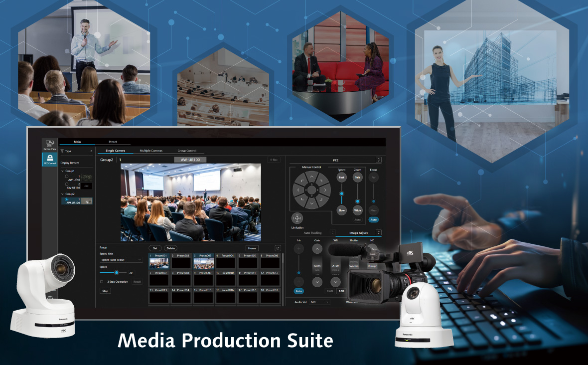Open the Device View panel
Image resolution: width=588 pixels, height=365 pixels.
click(x=50, y=145)
